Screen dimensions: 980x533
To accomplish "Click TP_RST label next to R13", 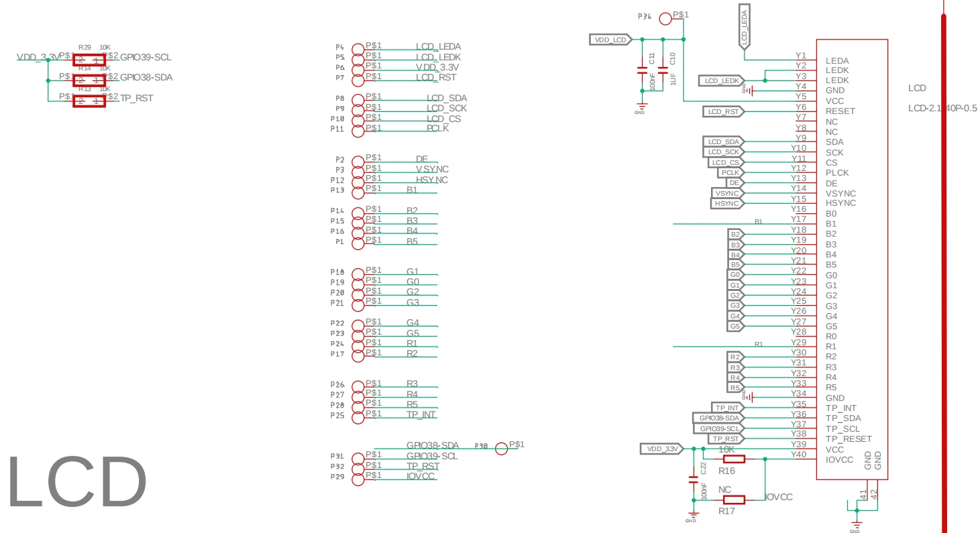I will (136, 98).
